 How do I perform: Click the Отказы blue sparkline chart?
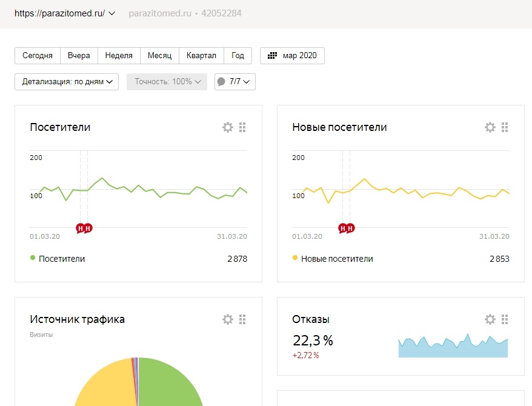453,347
